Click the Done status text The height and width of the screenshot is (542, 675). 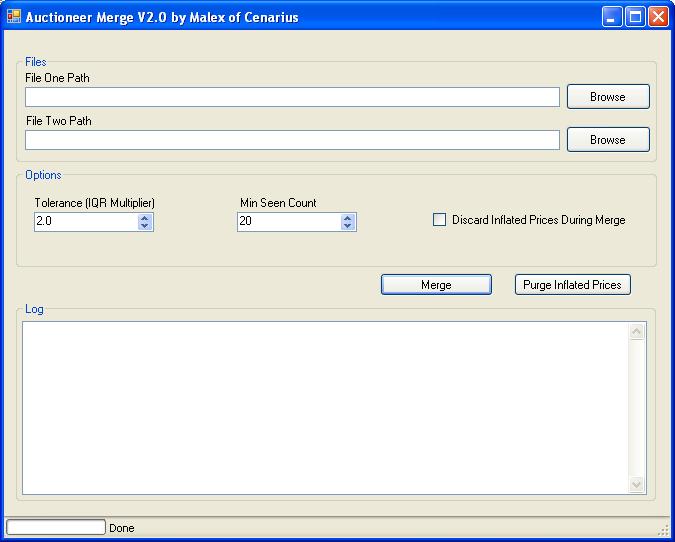pyautogui.click(x=122, y=528)
